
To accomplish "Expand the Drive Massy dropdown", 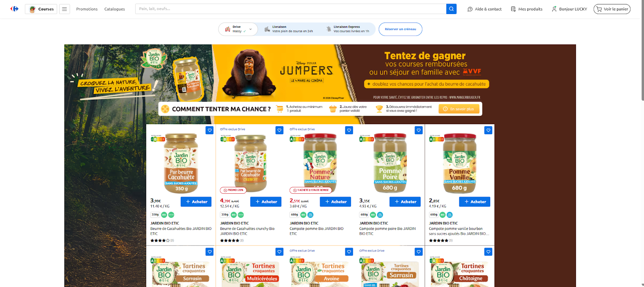I will [238, 29].
